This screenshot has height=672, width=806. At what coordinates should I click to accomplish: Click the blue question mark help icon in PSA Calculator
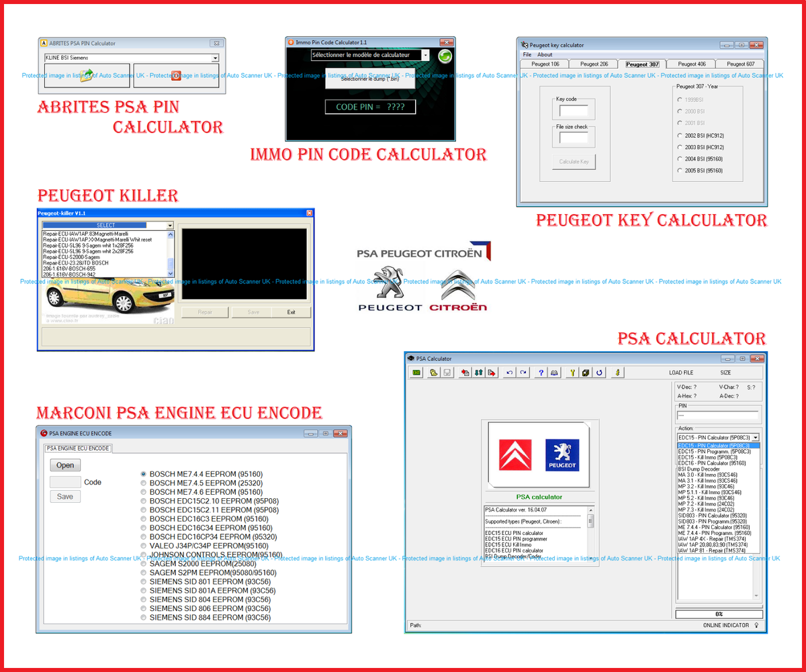tap(541, 373)
